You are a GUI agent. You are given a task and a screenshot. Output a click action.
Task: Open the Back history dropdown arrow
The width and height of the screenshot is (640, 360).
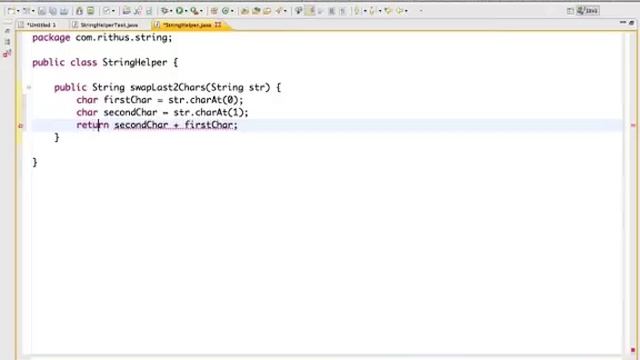[406, 11]
